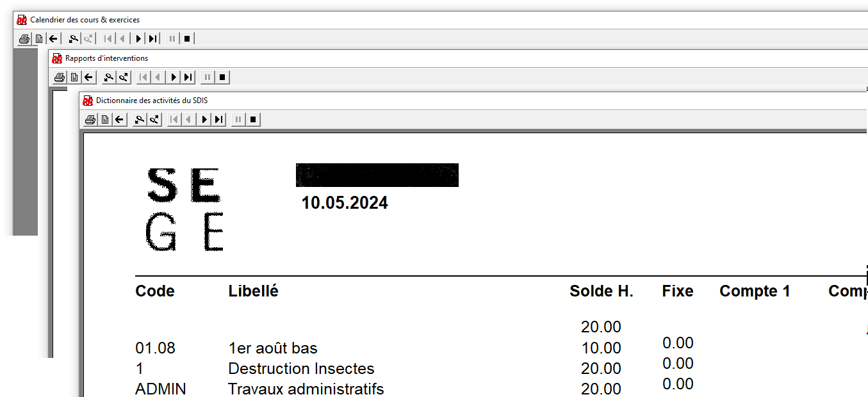Viewport: 868px width, 397px height.
Task: Zoom out in the Rapports d'interventions preview
Action: click(x=108, y=78)
